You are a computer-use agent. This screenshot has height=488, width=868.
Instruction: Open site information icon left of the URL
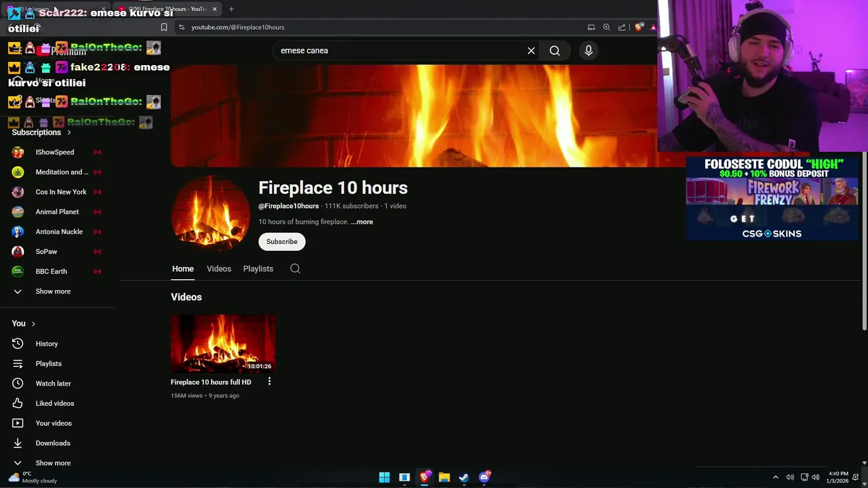click(181, 27)
